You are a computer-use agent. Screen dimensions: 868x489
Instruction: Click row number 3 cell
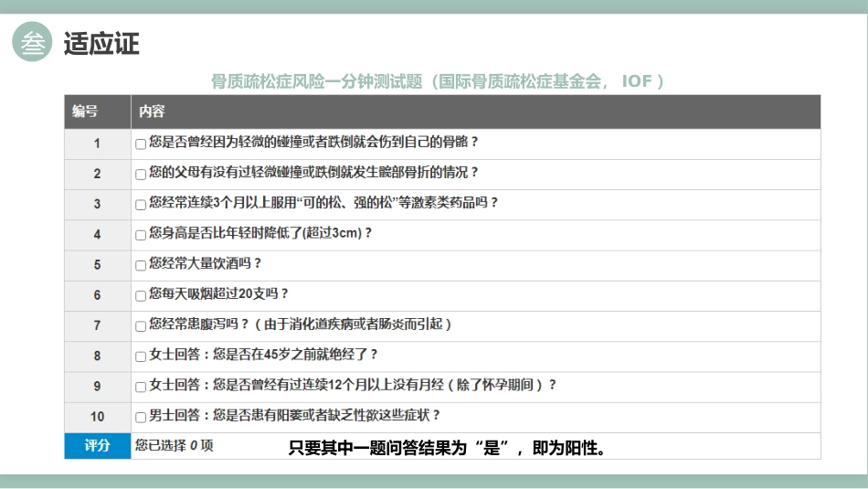98,205
